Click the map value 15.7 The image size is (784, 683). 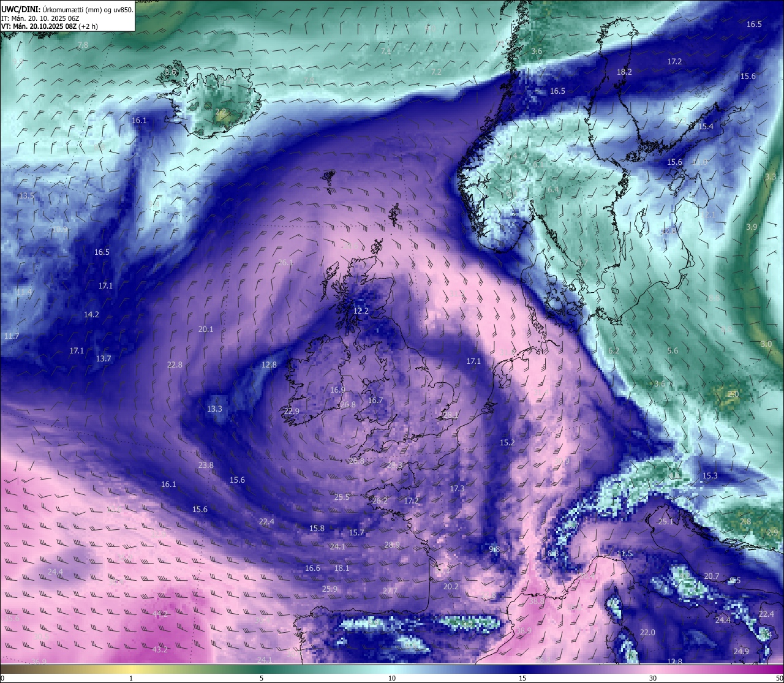tap(356, 532)
